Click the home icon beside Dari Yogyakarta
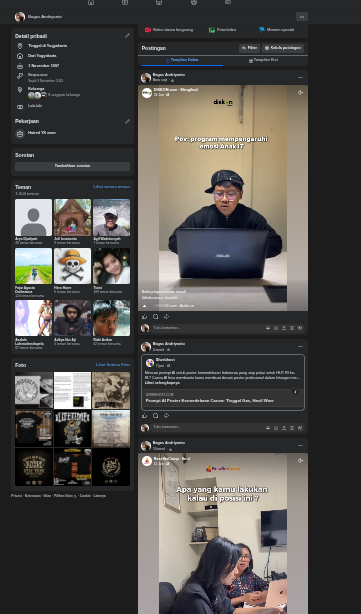The width and height of the screenshot is (361, 614). (x=20, y=56)
